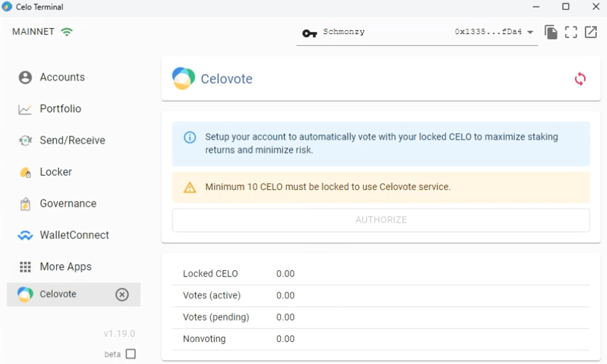Go to Send/Receive

pyautogui.click(x=73, y=140)
